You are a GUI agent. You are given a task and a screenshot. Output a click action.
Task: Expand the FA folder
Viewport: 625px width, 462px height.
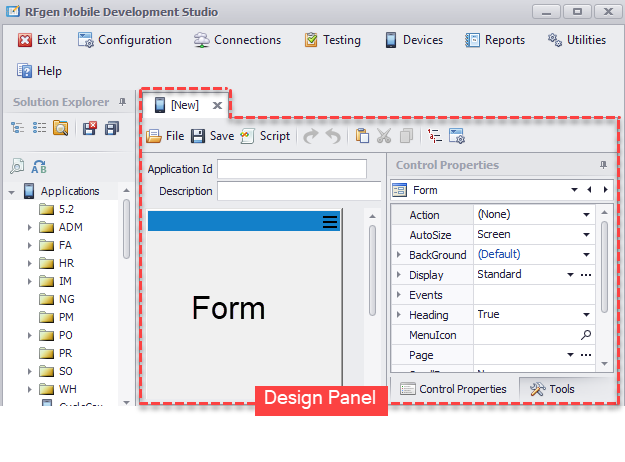click(29, 246)
